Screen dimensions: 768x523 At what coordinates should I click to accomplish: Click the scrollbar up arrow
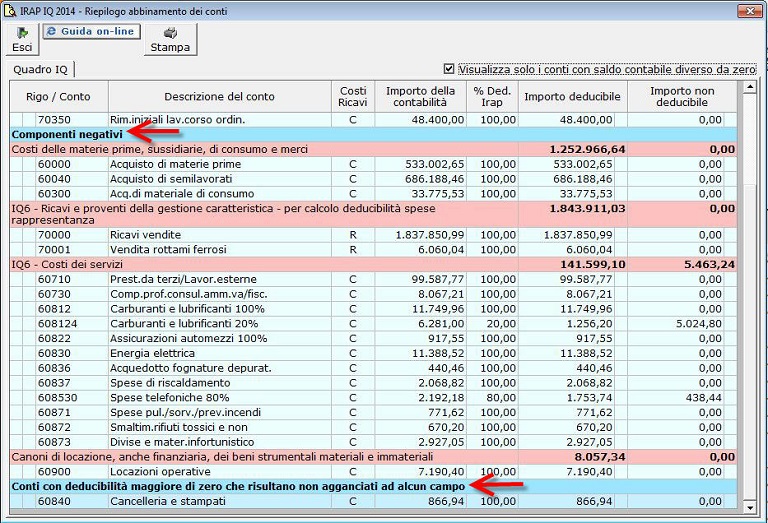click(x=749, y=88)
